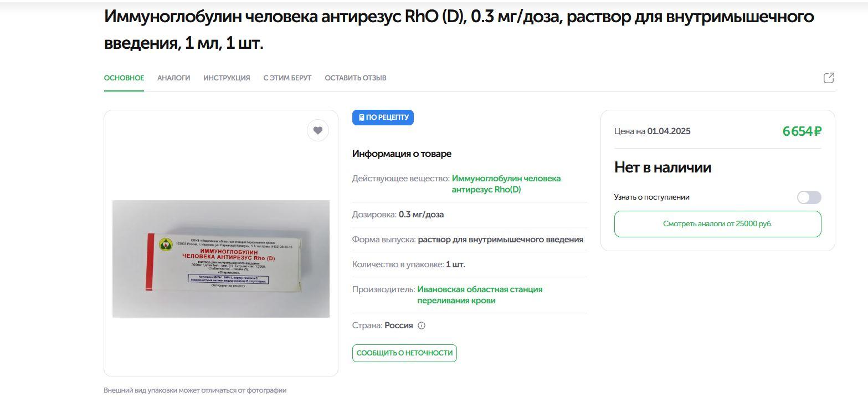Screen dimensions: 868x417
Task: Open manufacturer link Ивановская областная станция переливания крови
Action: click(480, 295)
